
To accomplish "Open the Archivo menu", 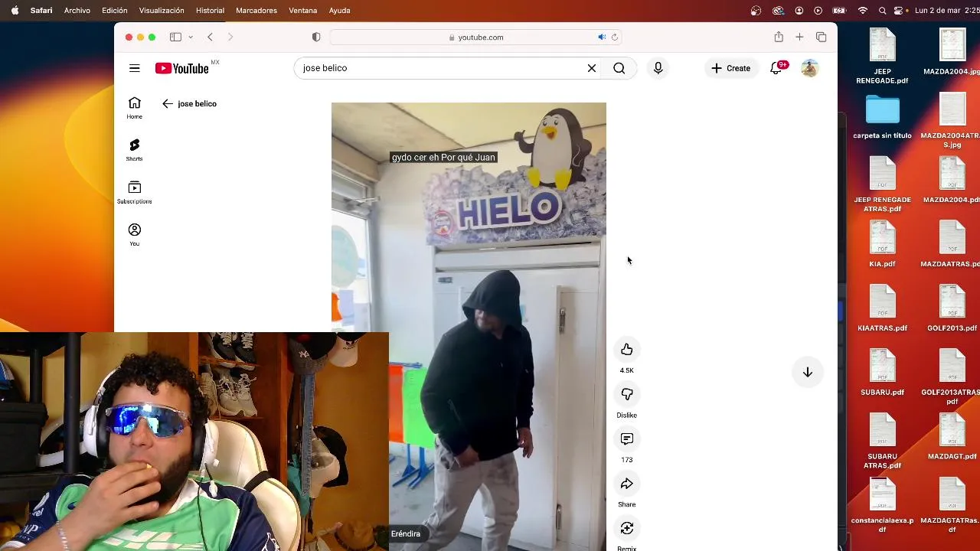I will pos(77,10).
